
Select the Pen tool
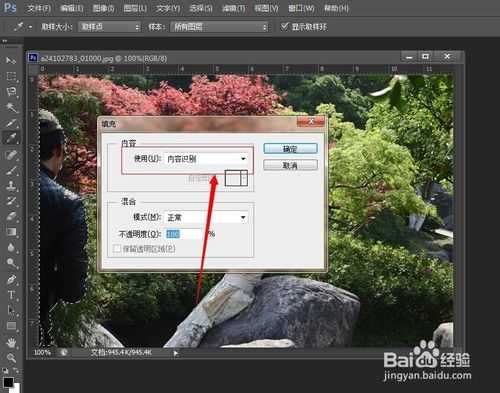click(12, 279)
